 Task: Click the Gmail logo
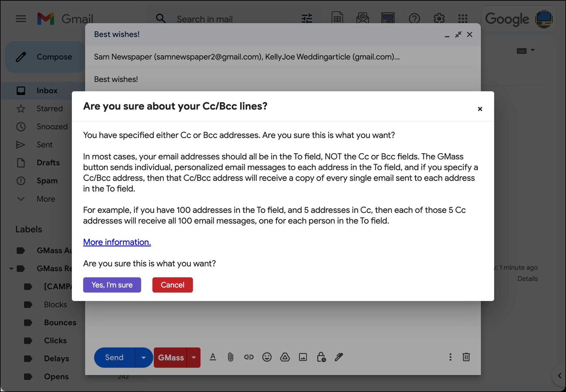click(65, 19)
